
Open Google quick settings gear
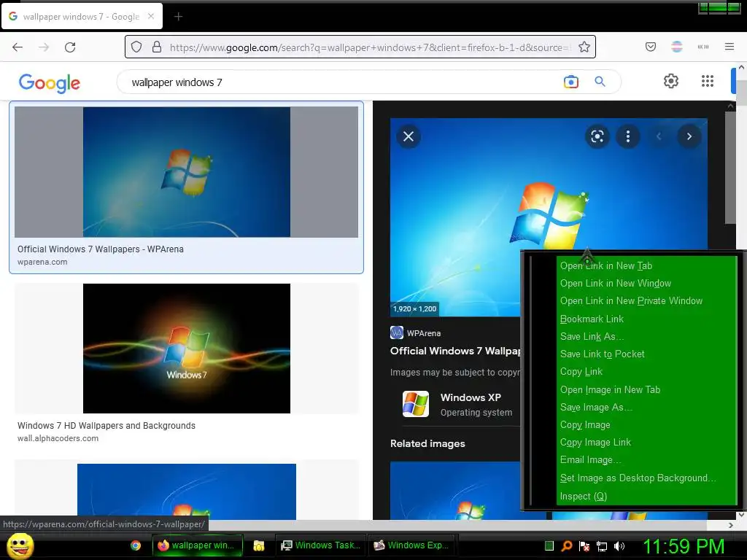coord(671,81)
